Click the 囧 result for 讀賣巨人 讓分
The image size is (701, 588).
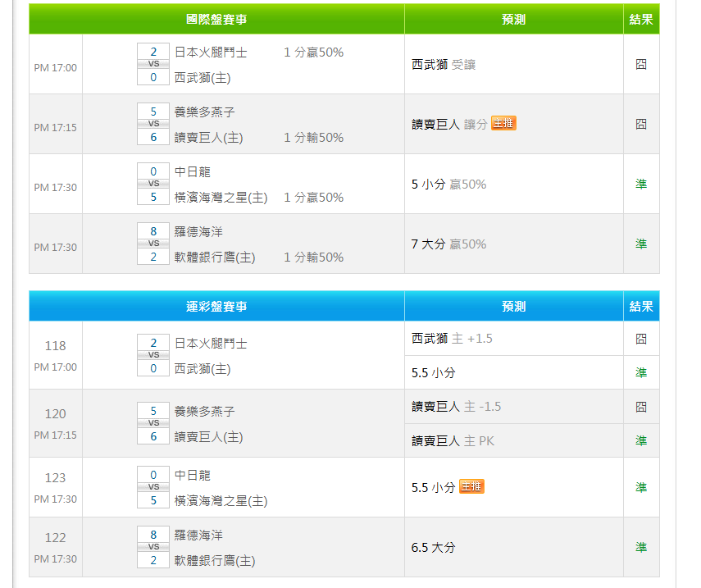(641, 124)
